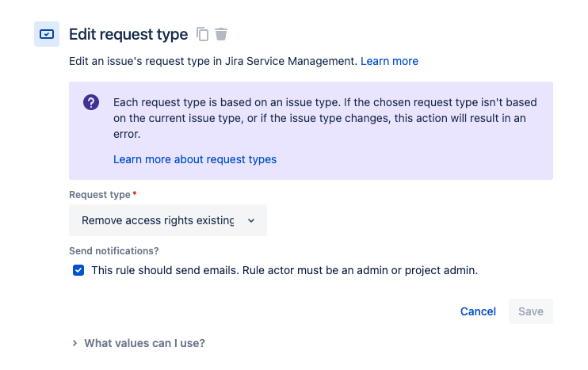
Task: Click the 'Send notifications?' label
Action: pos(114,251)
